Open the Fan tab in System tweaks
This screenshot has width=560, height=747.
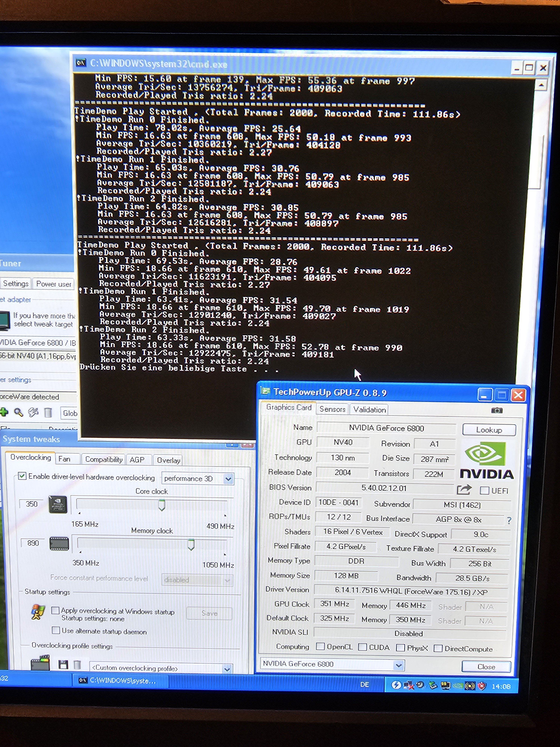point(64,459)
